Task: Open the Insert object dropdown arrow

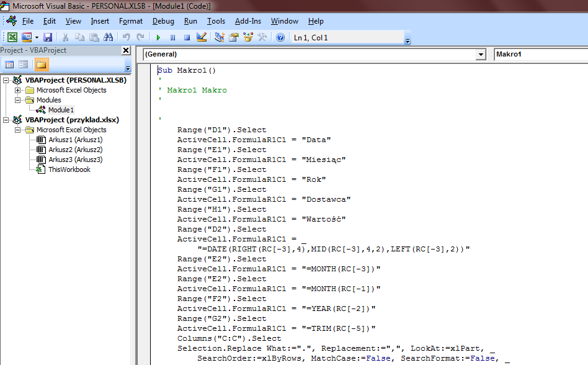Action: 37,37
